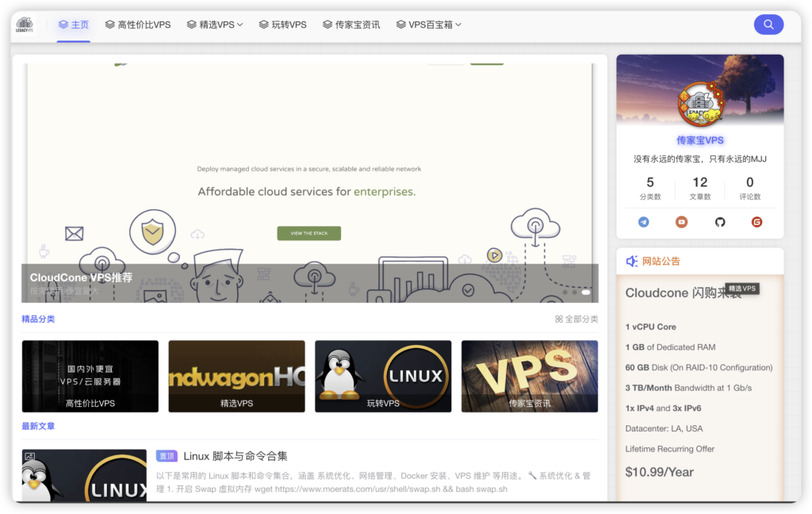This screenshot has width=812, height=514.
Task: Click the 分类数 count 5
Action: tap(650, 182)
